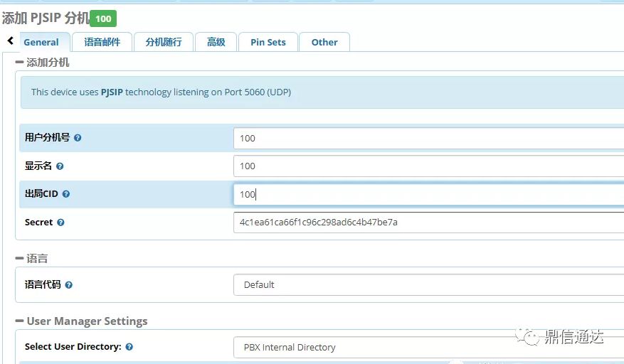Click the Secret help icon
Image resolution: width=624 pixels, height=364 pixels.
(x=60, y=223)
